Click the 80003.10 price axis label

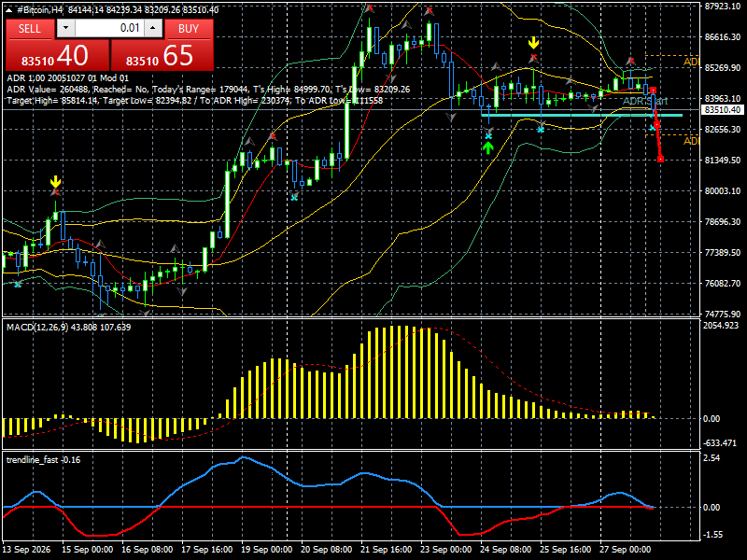tap(722, 190)
